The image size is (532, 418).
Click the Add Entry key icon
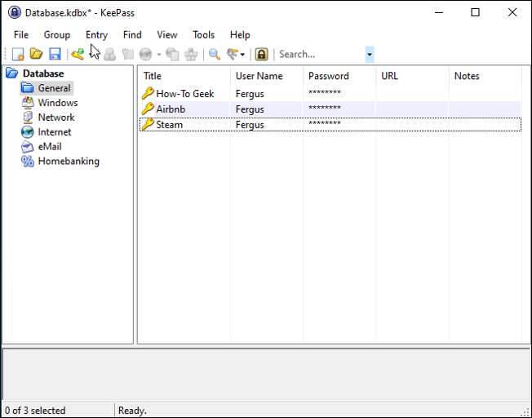[78, 55]
